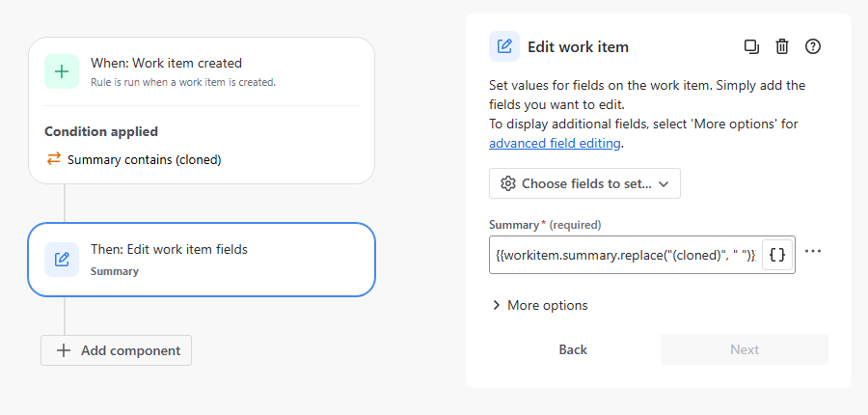This screenshot has height=415, width=868.
Task: Open the Summary field three-dot menu
Action: 813,252
